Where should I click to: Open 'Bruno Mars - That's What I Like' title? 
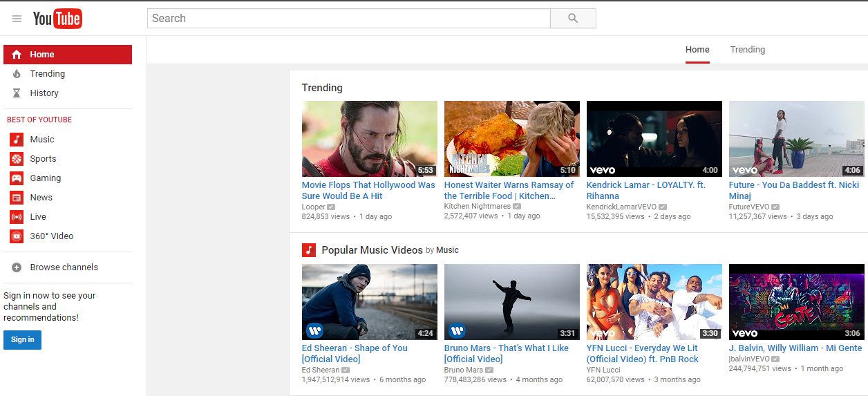[507, 354]
